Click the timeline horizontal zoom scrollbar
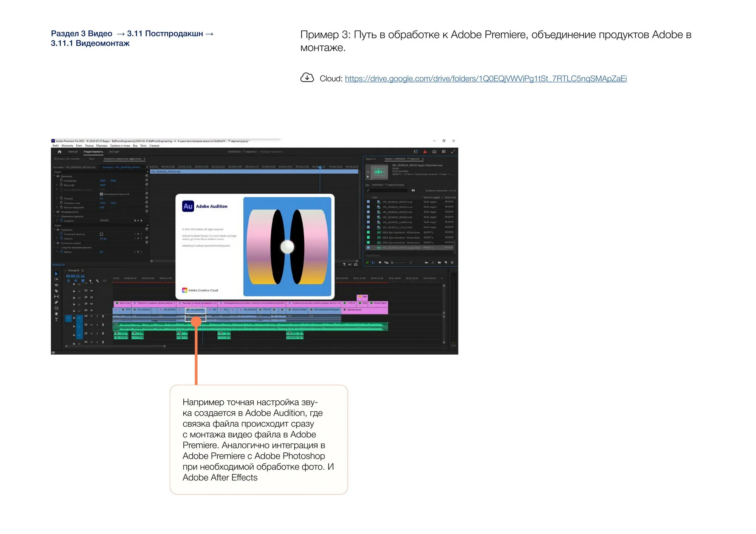The image size is (756, 534). coord(115,346)
